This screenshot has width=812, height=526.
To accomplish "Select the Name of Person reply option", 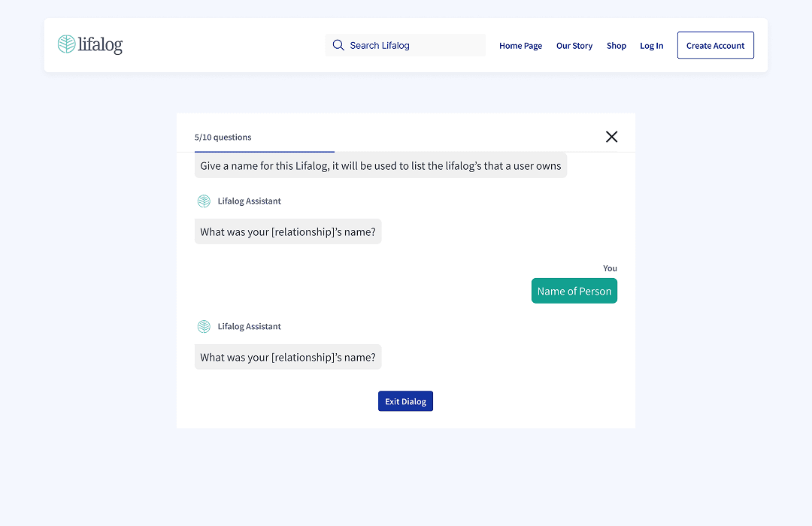I will (x=574, y=290).
